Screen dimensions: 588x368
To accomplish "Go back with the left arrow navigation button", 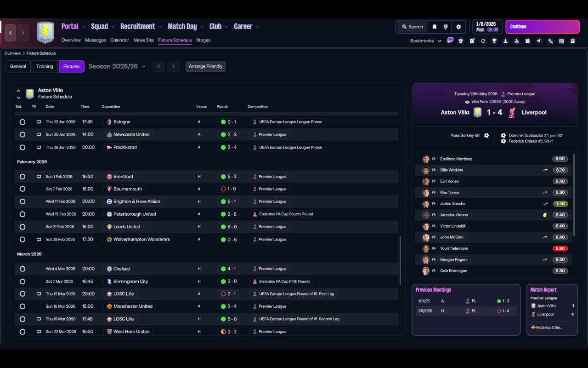I will click(x=11, y=33).
